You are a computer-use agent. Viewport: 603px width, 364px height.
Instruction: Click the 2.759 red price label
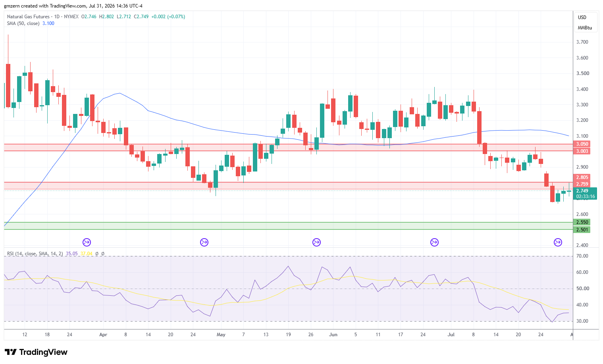tap(582, 184)
